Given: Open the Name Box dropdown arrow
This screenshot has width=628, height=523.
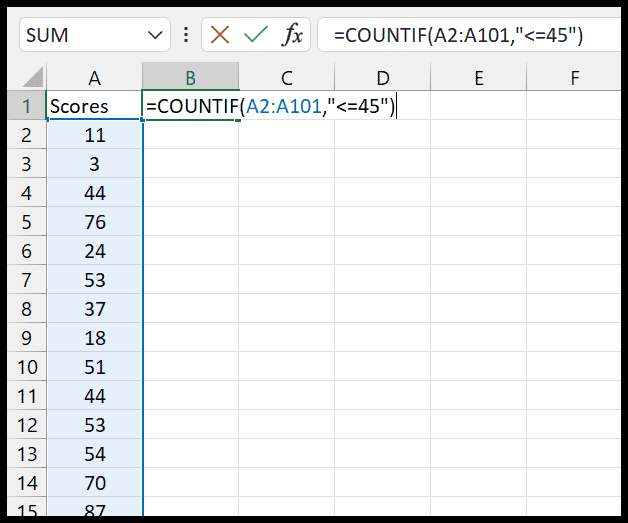Looking at the screenshot, I should coord(155,35).
